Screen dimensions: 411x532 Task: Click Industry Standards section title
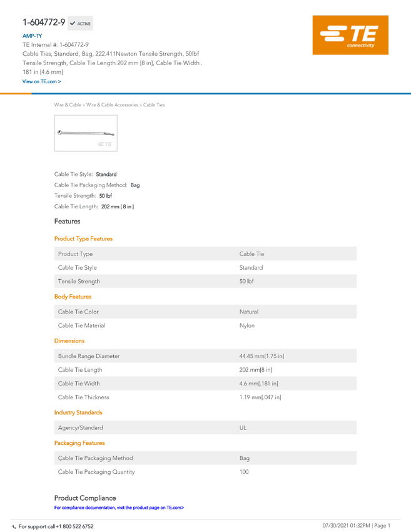tap(78, 412)
